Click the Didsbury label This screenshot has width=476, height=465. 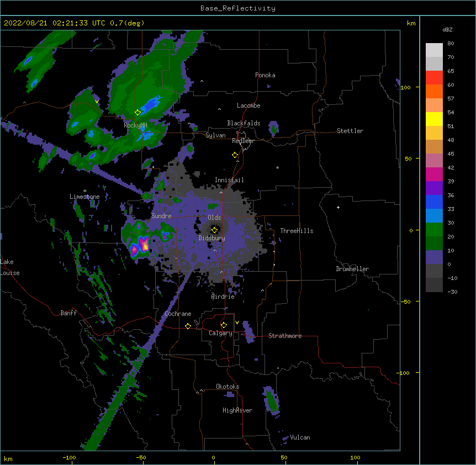[212, 238]
